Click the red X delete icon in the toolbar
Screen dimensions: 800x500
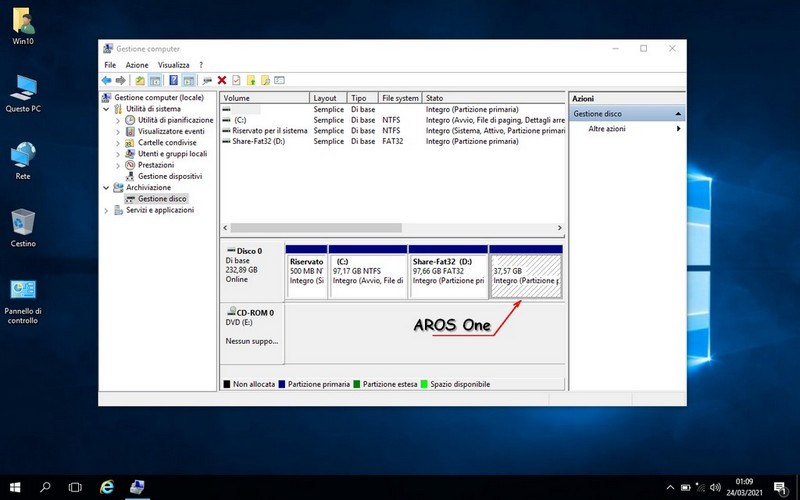click(x=222, y=80)
